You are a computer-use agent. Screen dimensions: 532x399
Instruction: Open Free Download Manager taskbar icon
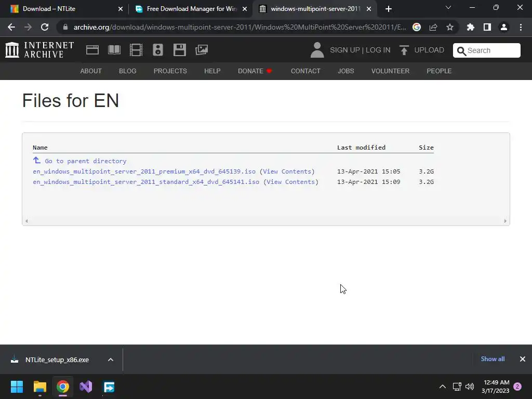pos(109,387)
